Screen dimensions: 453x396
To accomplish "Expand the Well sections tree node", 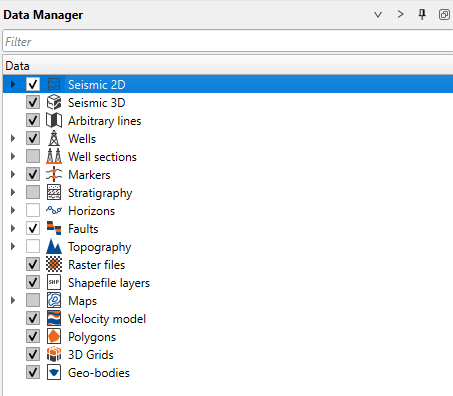I will tap(13, 156).
